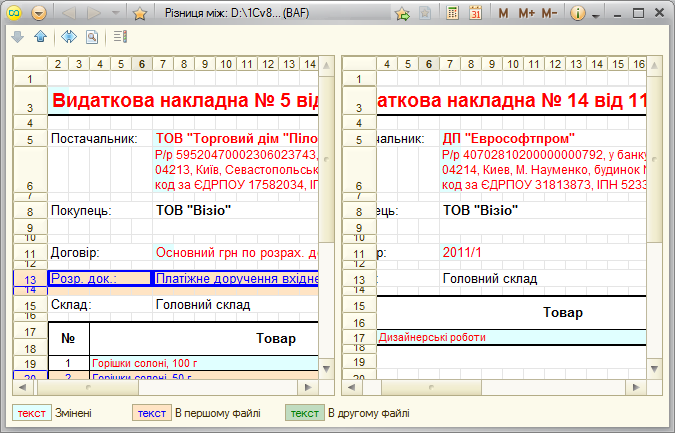Click Дизайнерські роботи row

coord(511,337)
